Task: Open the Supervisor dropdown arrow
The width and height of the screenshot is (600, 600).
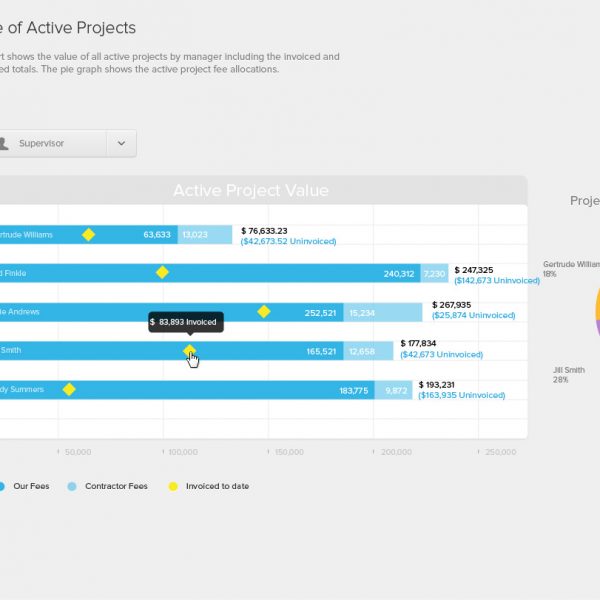Action: point(121,143)
